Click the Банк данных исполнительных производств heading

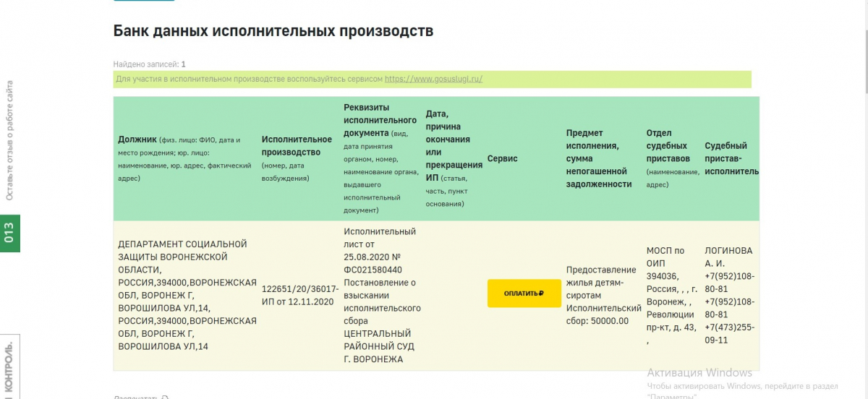click(273, 31)
